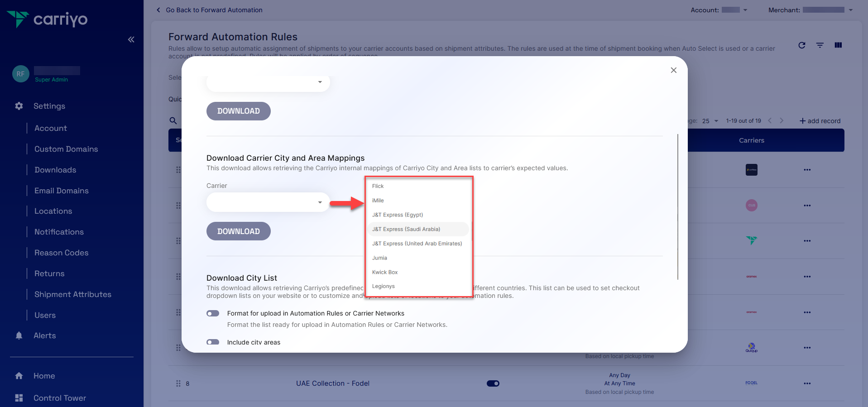Click the back arrow beside Go Back

158,10
